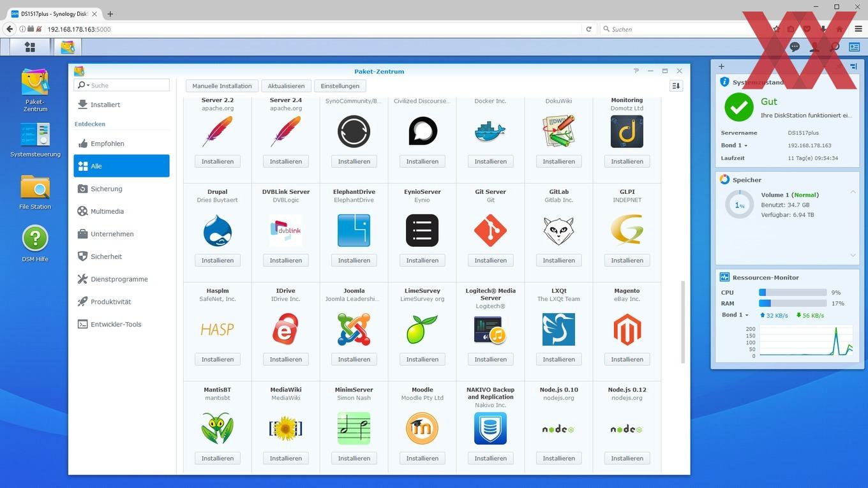Click the Magento package icon
The height and width of the screenshot is (488, 868).
pyautogui.click(x=627, y=329)
